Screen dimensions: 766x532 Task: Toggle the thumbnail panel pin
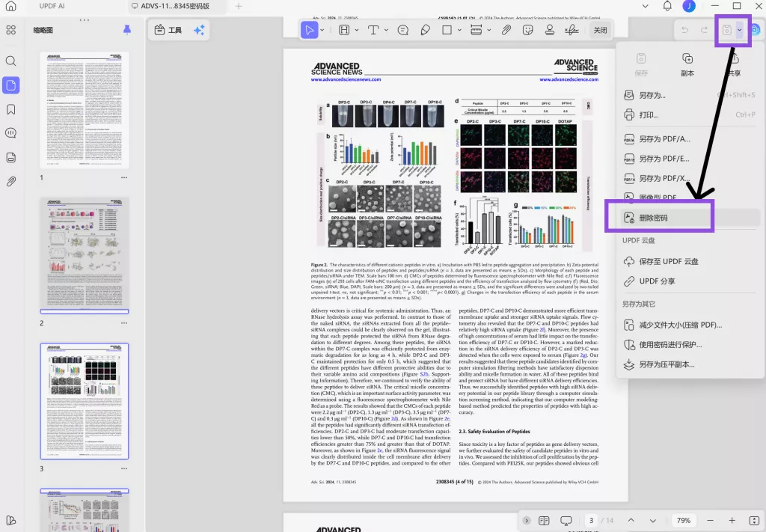(x=126, y=30)
